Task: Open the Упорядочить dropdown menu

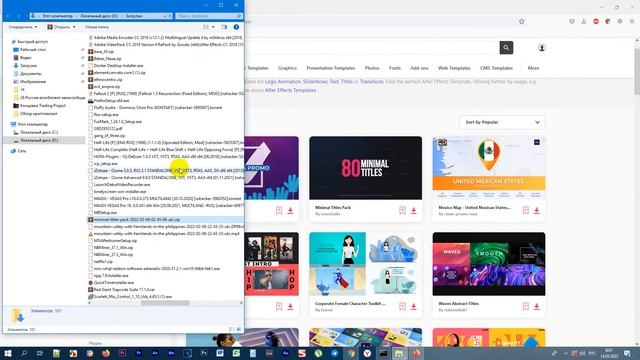Action: tap(23, 27)
